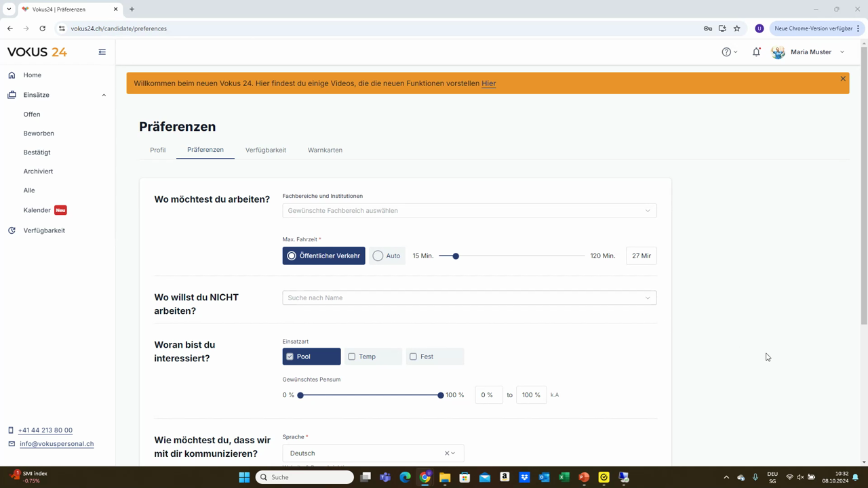Bookmark this page with the star icon
Viewport: 868px width, 488px height.
(737, 28)
